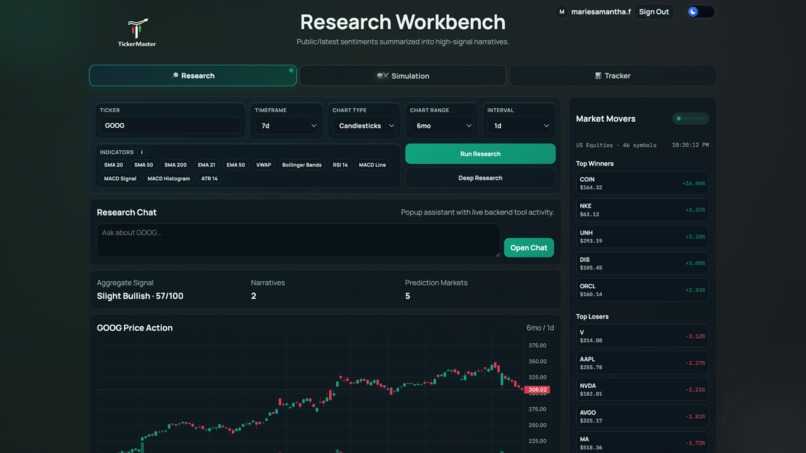Toggle the MACD Histogram indicator

coord(169,178)
